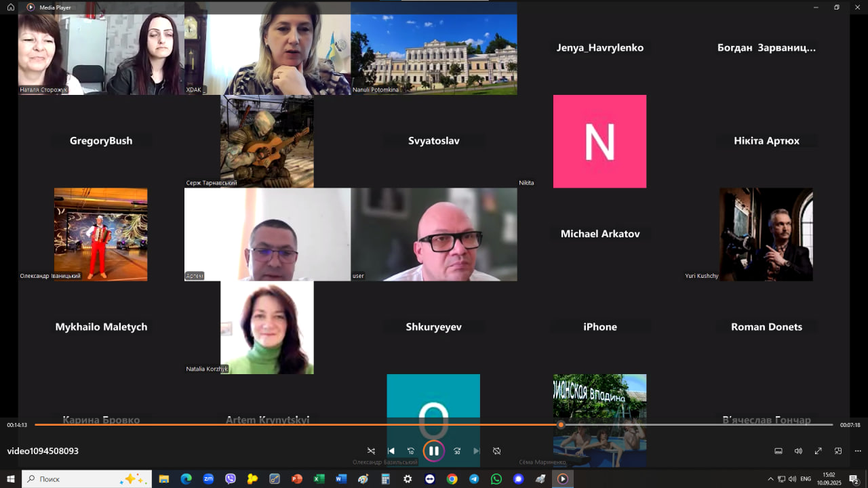Viewport: 868px width, 488px height.
Task: Open Settings gear from taskbar
Action: [408, 479]
